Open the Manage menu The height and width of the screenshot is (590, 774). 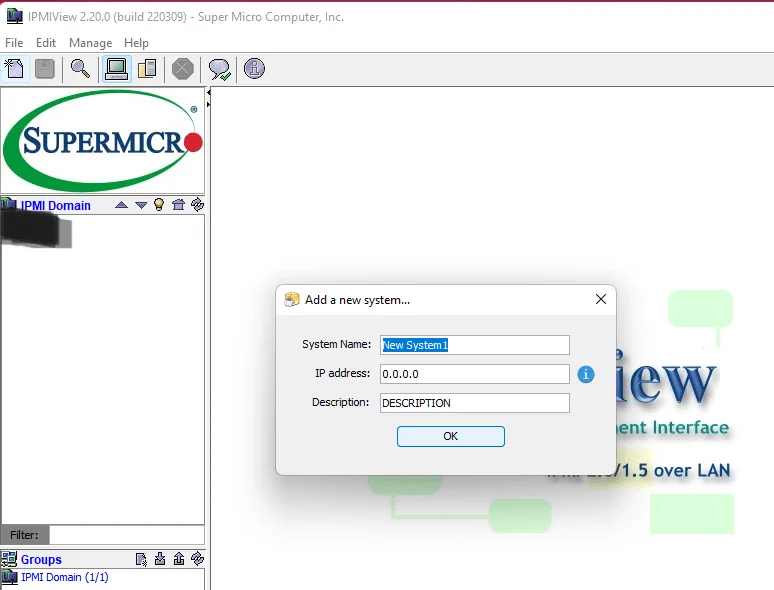(90, 43)
